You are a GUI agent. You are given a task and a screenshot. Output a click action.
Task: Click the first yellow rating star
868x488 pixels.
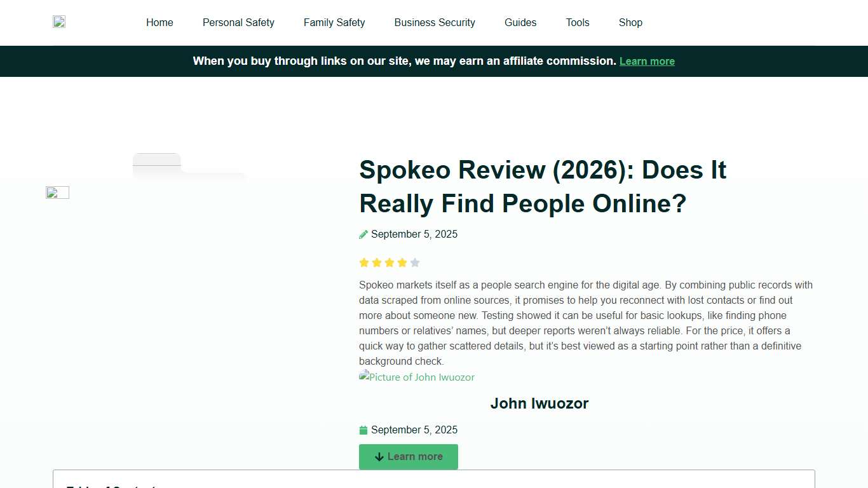364,262
